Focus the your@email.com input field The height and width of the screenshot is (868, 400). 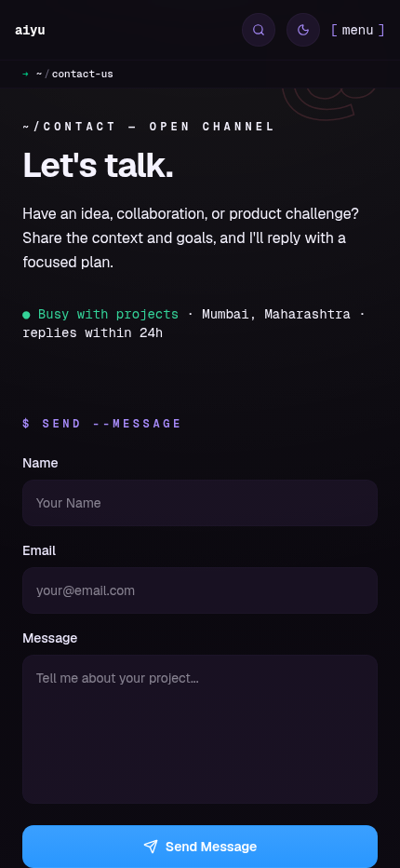(x=200, y=590)
